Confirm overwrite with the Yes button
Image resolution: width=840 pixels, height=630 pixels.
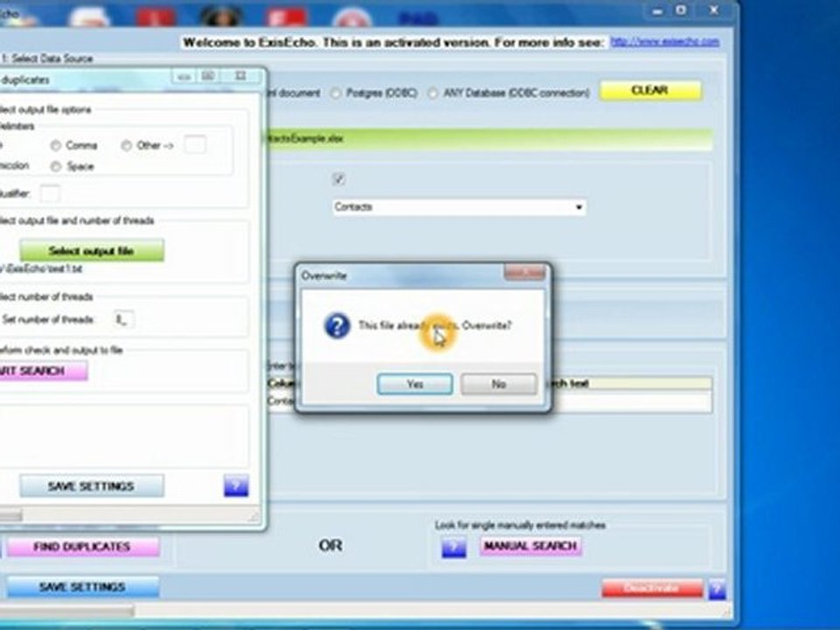[x=415, y=384]
